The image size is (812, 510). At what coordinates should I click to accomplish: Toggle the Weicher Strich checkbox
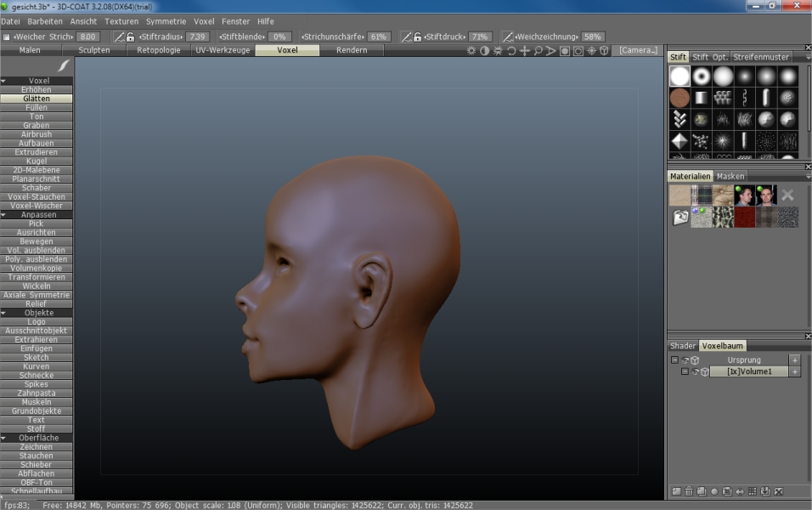[x=6, y=37]
